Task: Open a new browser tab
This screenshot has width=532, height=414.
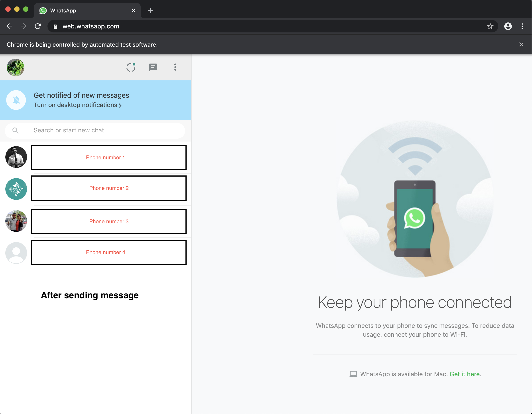Action: tap(150, 11)
